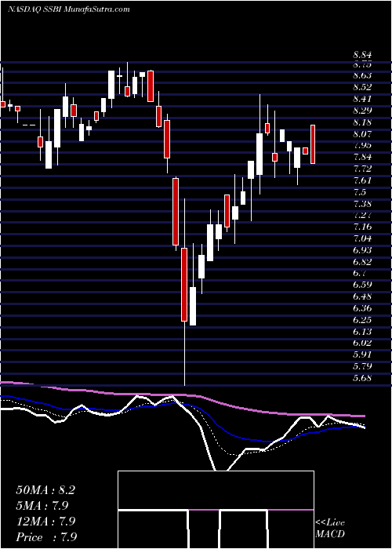Click the 7.95 price axis label
This screenshot has width=392, height=549.
[x=362, y=145]
